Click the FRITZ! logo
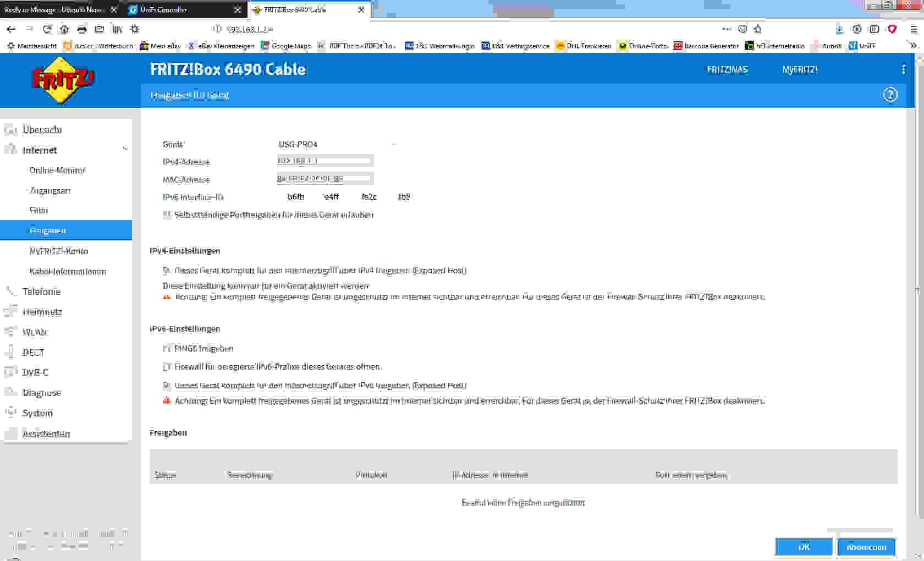The height and width of the screenshot is (561, 924). (63, 79)
